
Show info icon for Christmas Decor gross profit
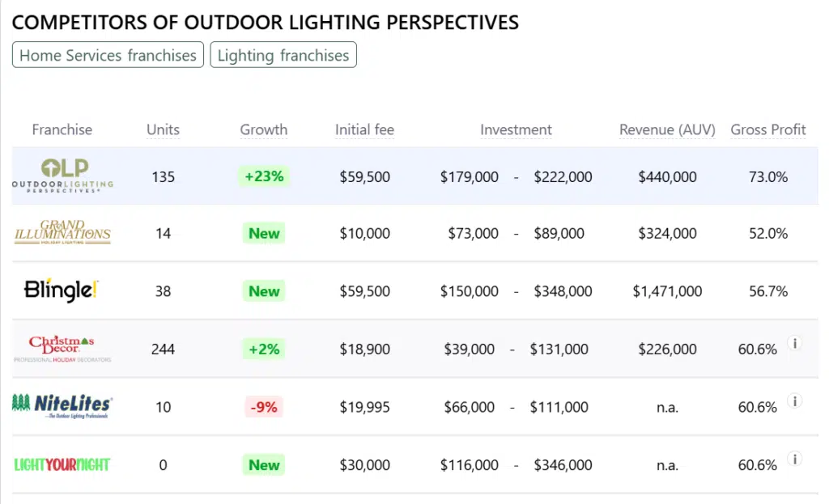click(795, 344)
